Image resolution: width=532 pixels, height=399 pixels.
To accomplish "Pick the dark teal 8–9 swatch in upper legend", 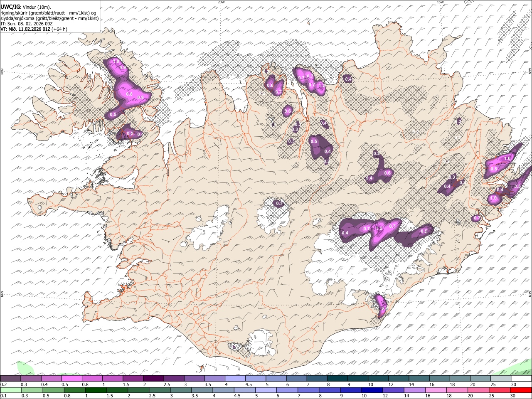I will (x=337, y=378).
